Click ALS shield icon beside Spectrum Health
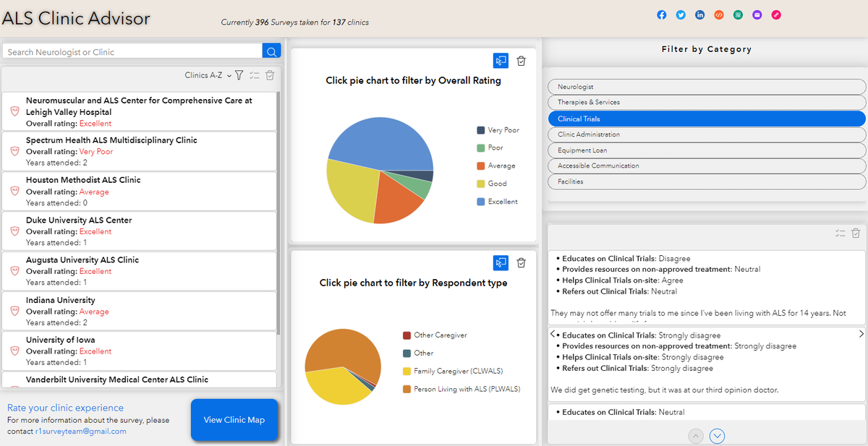Viewport: 868px width, 446px height. tap(14, 151)
